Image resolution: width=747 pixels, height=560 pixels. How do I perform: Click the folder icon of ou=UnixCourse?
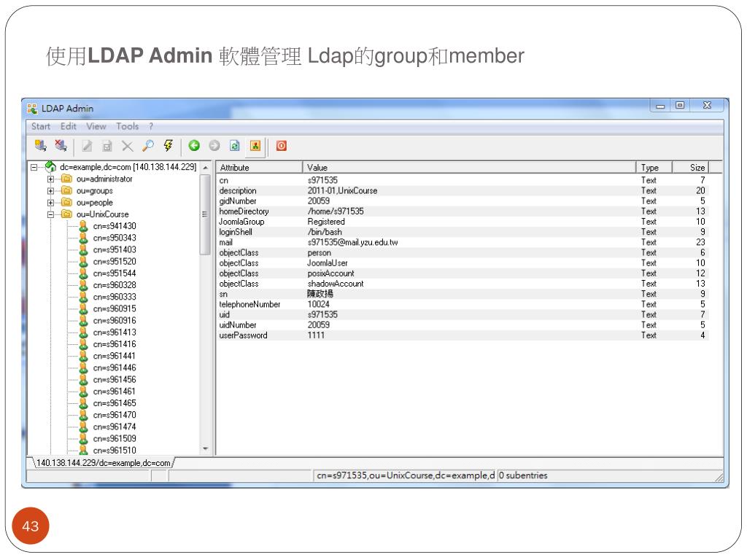66,214
